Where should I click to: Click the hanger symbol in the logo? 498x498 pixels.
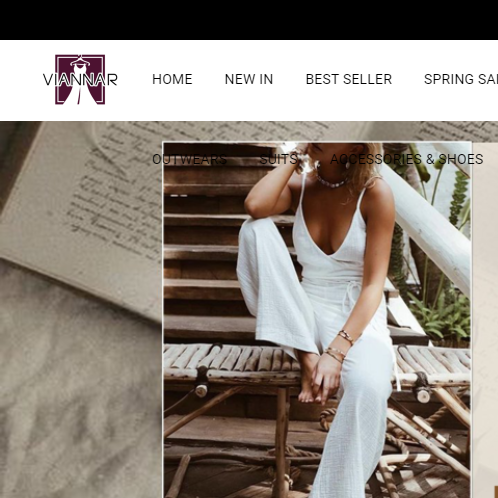click(x=79, y=60)
